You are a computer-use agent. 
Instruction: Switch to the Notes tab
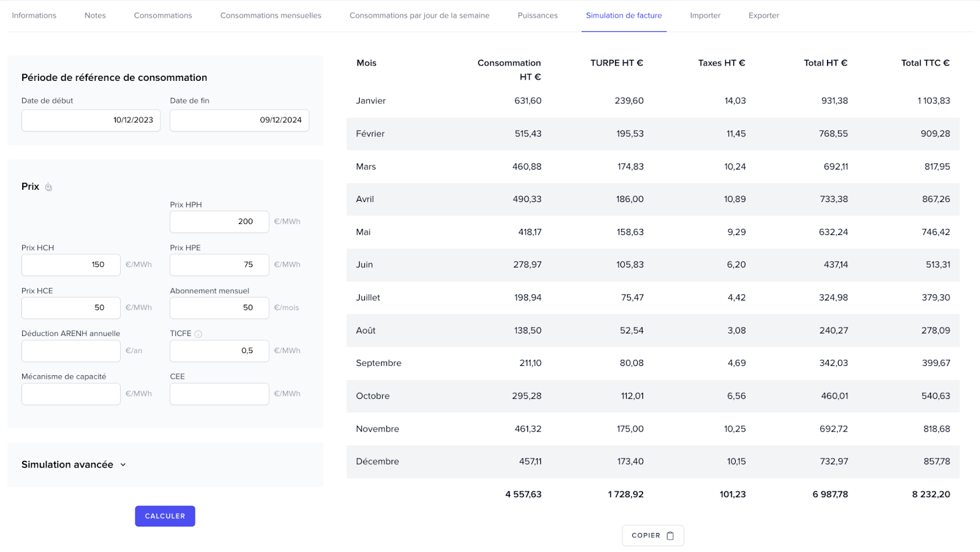coord(95,15)
